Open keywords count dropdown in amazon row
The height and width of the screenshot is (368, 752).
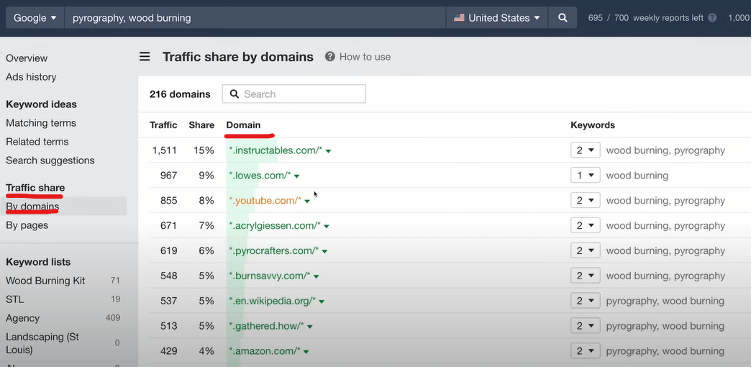585,351
